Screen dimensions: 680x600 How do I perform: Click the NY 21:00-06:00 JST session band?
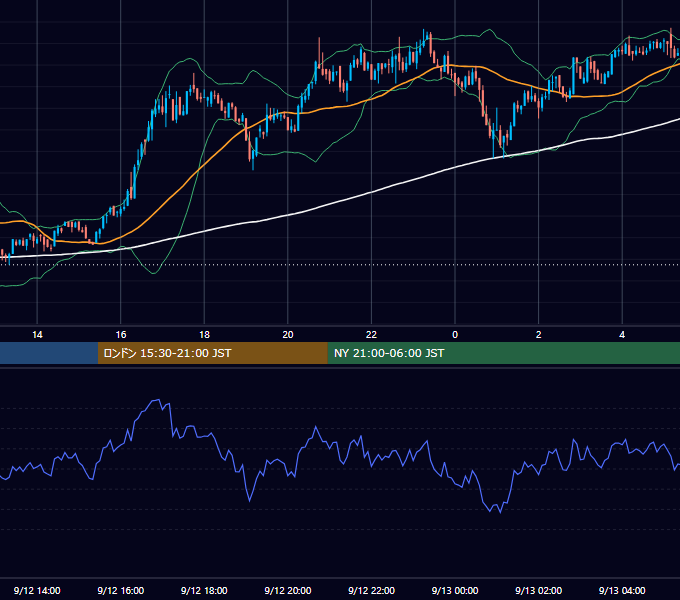tap(503, 353)
